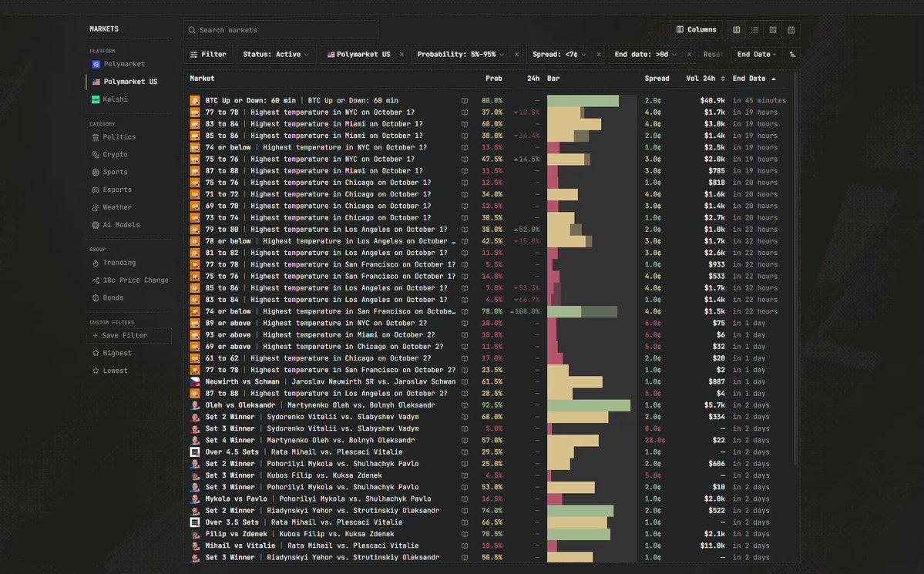Remove the Probability 5%-95% filter

(517, 54)
